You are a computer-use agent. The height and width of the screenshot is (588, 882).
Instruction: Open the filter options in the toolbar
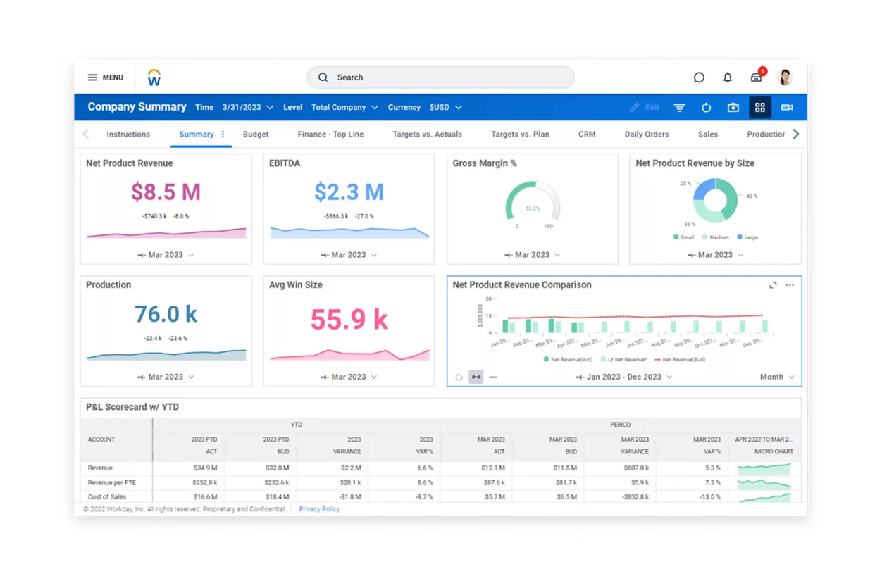(679, 107)
